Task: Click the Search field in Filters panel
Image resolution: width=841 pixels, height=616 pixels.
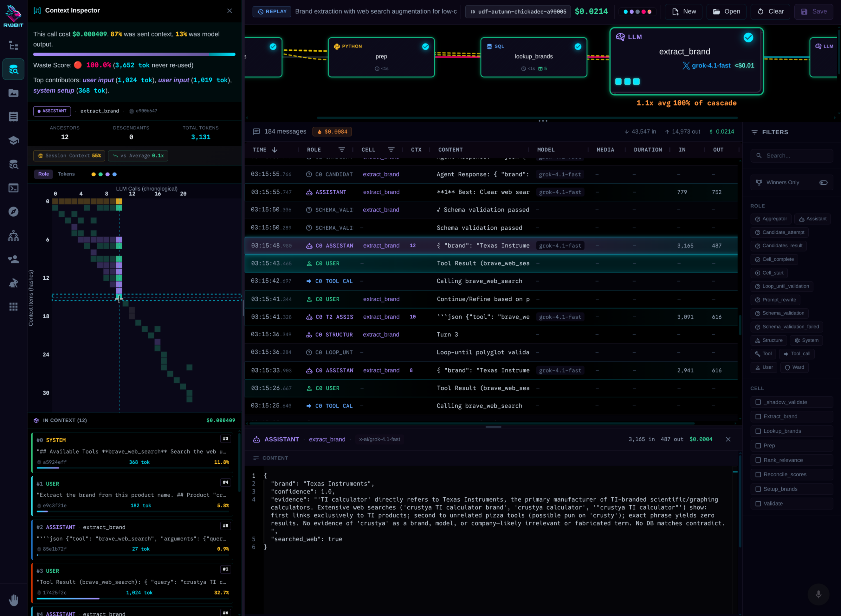Action: coord(793,156)
